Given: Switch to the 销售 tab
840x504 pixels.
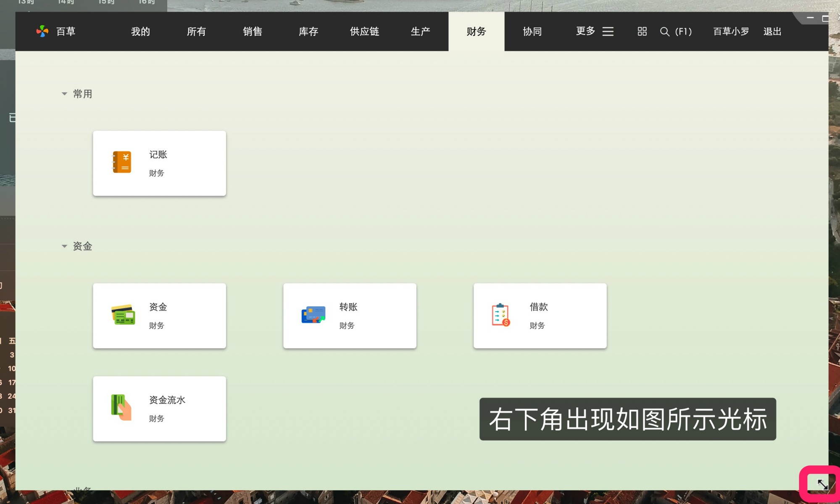Looking at the screenshot, I should pos(253,31).
